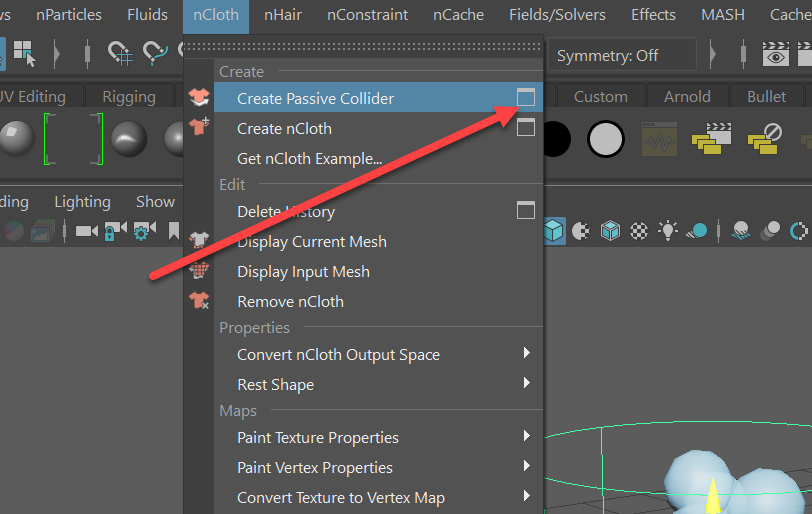Click the sculpt sphere with crease icon
Image resolution: width=812 pixels, height=514 pixels.
tap(128, 139)
